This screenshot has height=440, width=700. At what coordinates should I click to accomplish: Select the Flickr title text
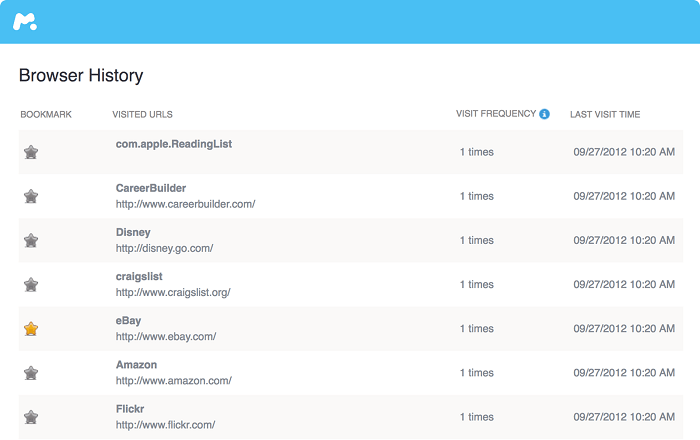130,409
